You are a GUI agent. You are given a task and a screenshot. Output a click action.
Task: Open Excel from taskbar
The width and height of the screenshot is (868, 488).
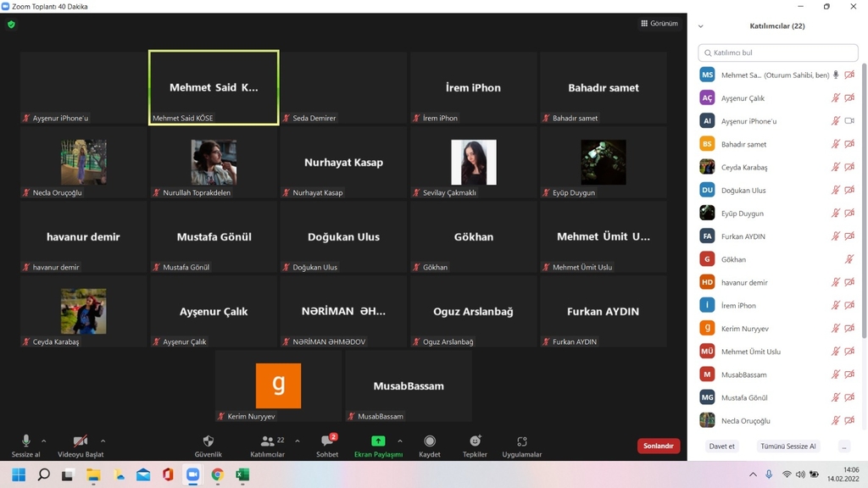click(x=242, y=474)
